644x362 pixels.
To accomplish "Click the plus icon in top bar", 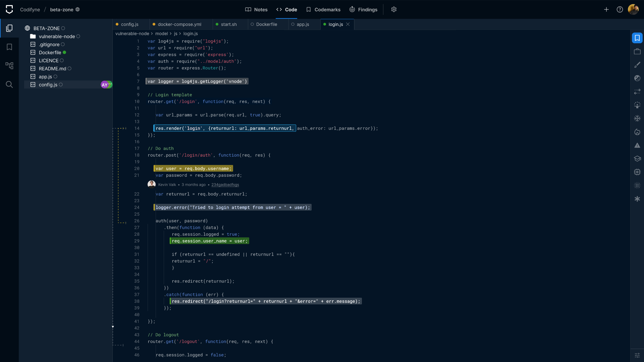I will (606, 9).
